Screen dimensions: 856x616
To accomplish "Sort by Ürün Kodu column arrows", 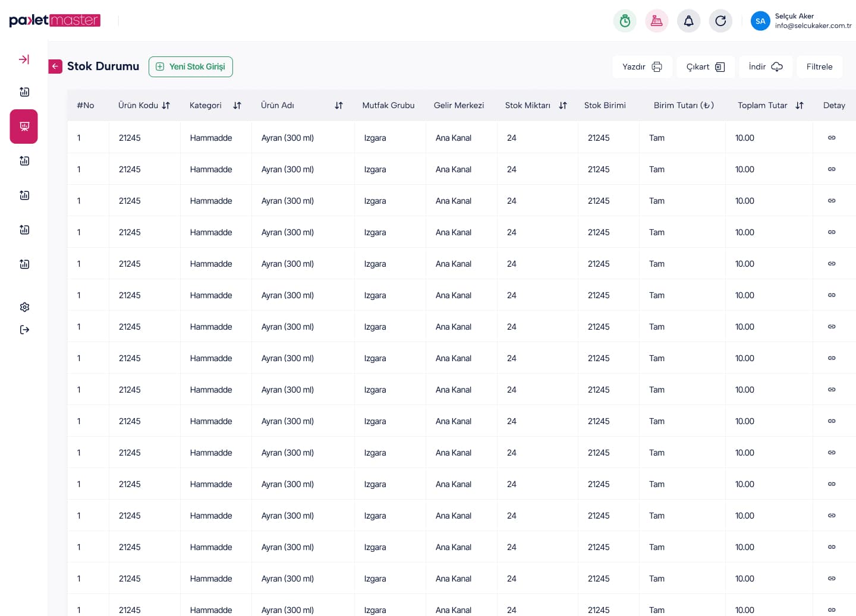I will tap(166, 105).
